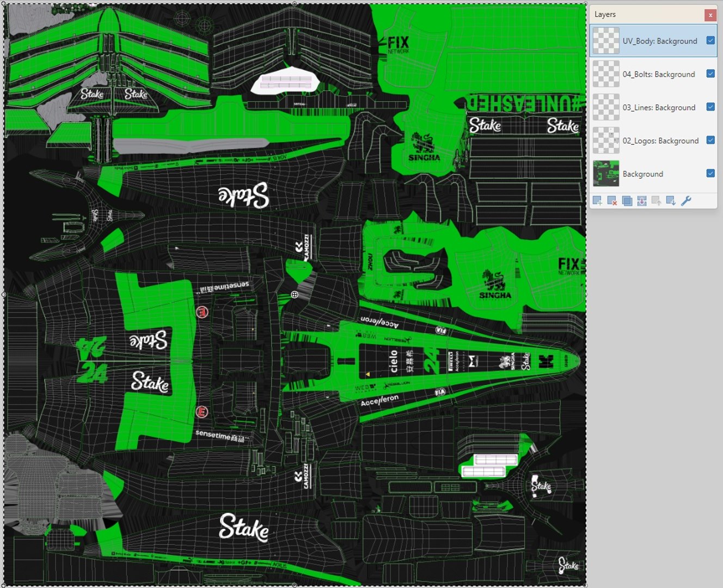Select the "UV_Body: Background" layer name
The height and width of the screenshot is (588, 723).
660,41
